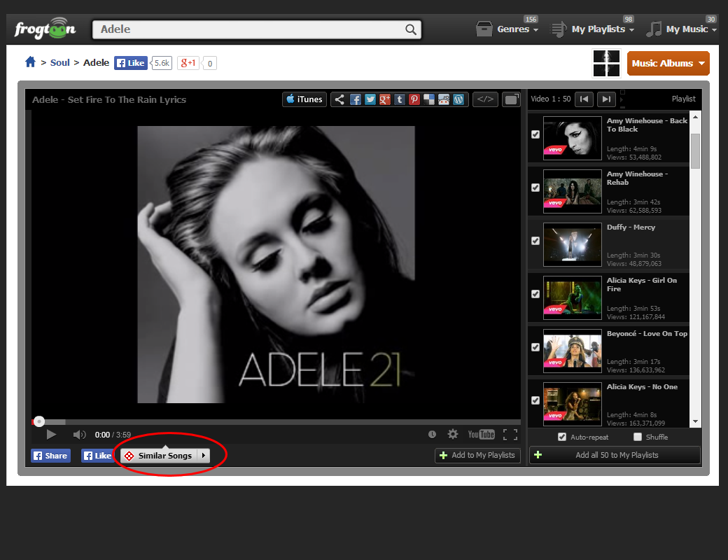Viewport: 728px width, 560px height.
Task: Skip to the next playlist video
Action: (x=606, y=99)
